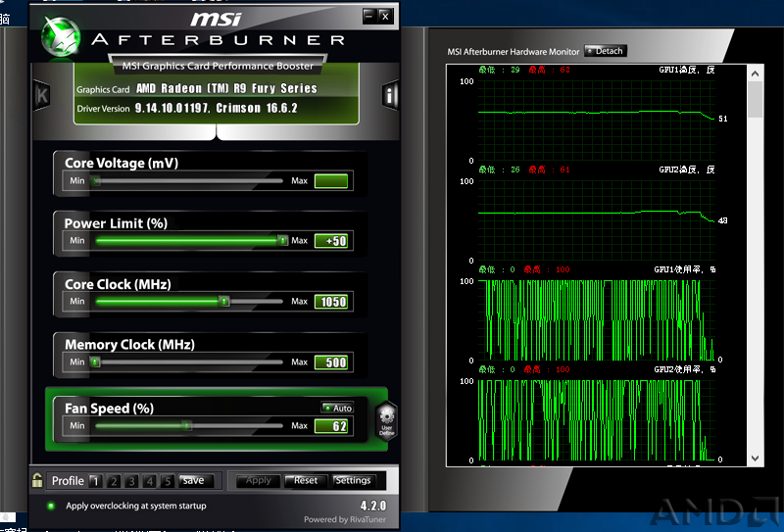This screenshot has height=532, width=784.
Task: Toggle Apply overclocking at system startup
Action: pyautogui.click(x=51, y=506)
